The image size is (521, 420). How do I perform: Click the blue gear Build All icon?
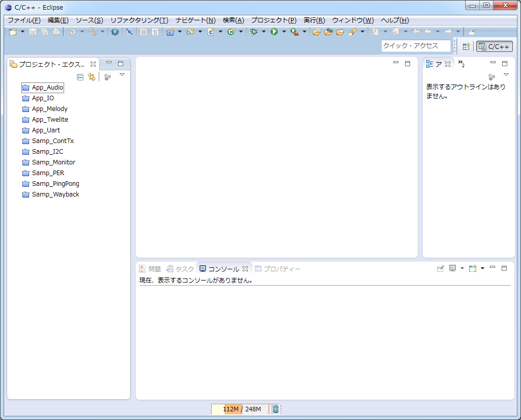pyautogui.click(x=115, y=32)
